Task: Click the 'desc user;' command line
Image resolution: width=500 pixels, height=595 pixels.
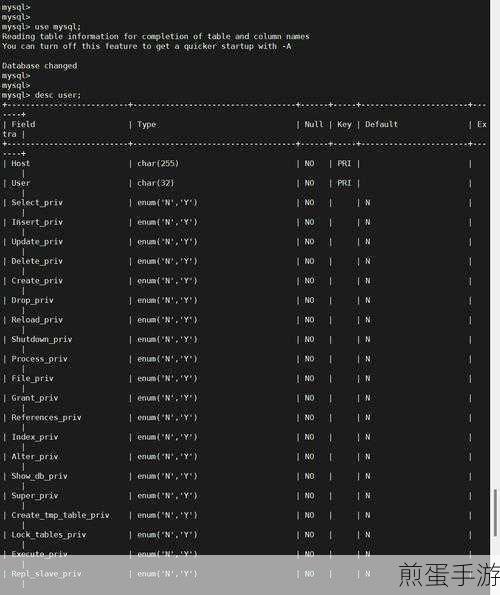Action: [41, 95]
